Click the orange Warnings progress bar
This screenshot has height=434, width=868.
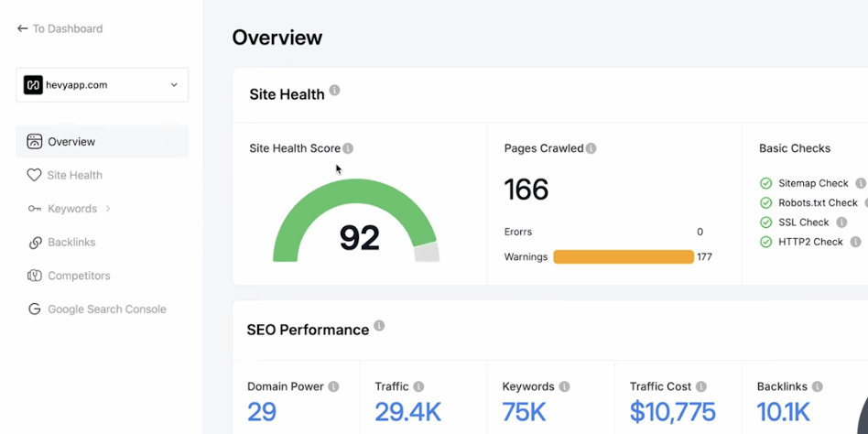623,257
